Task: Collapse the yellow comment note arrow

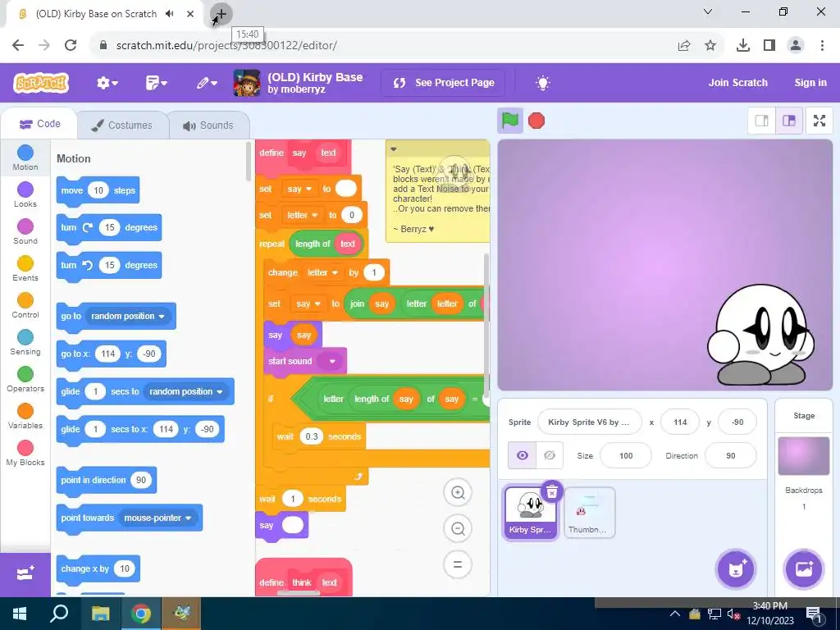Action: pyautogui.click(x=393, y=149)
